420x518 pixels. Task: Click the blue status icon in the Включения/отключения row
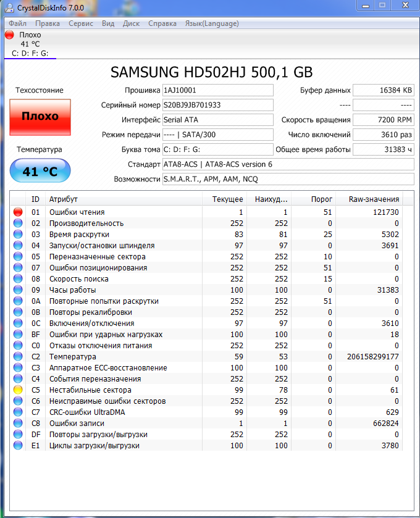18,323
